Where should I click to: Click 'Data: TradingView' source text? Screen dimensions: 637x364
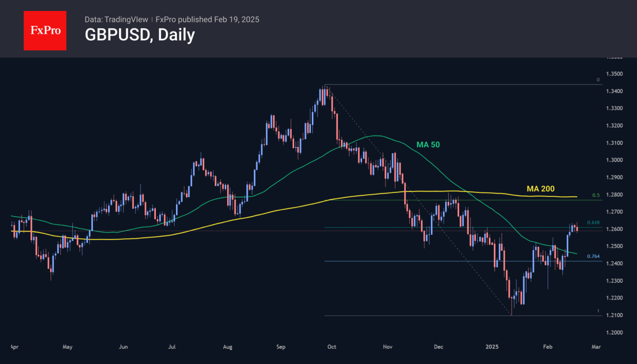click(x=116, y=20)
